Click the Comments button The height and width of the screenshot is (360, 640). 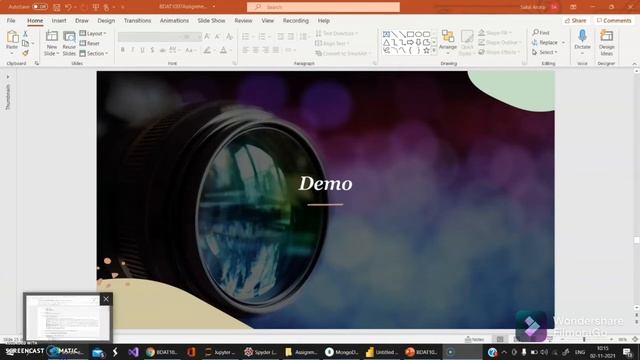click(613, 20)
